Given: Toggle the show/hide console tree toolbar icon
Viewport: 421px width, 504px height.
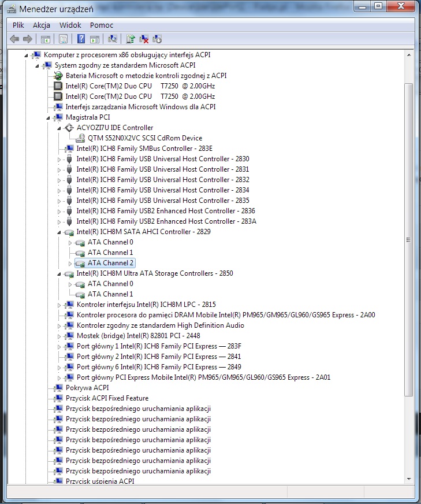Looking at the screenshot, I should coord(46,39).
